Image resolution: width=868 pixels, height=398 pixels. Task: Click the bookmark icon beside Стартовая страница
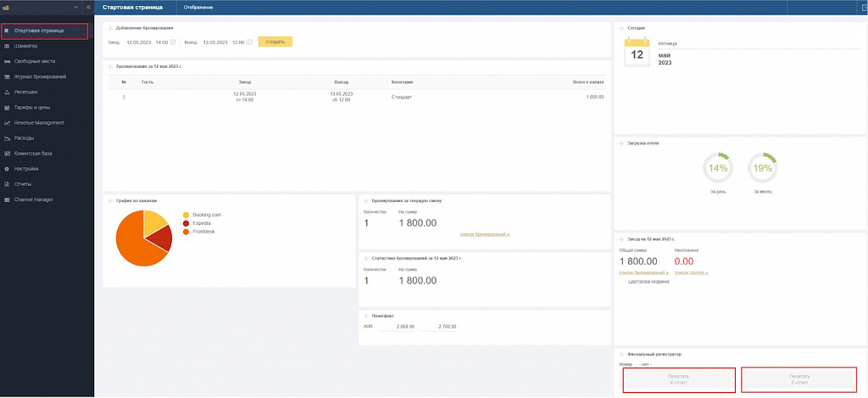7,31
